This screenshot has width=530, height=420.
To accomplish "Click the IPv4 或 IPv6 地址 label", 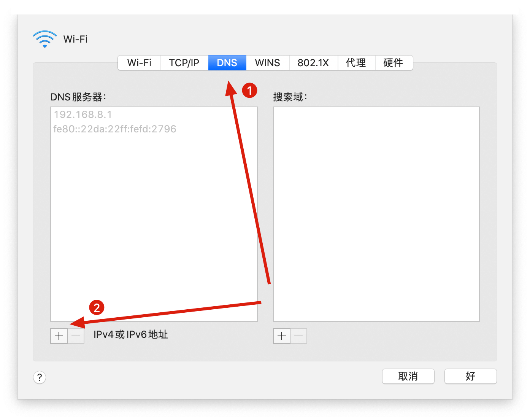I will 130,335.
